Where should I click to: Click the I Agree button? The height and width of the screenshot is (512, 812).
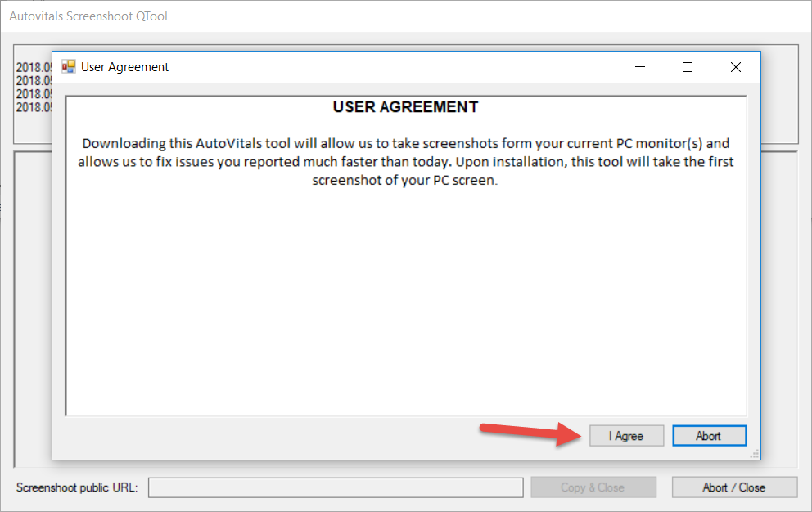(627, 436)
